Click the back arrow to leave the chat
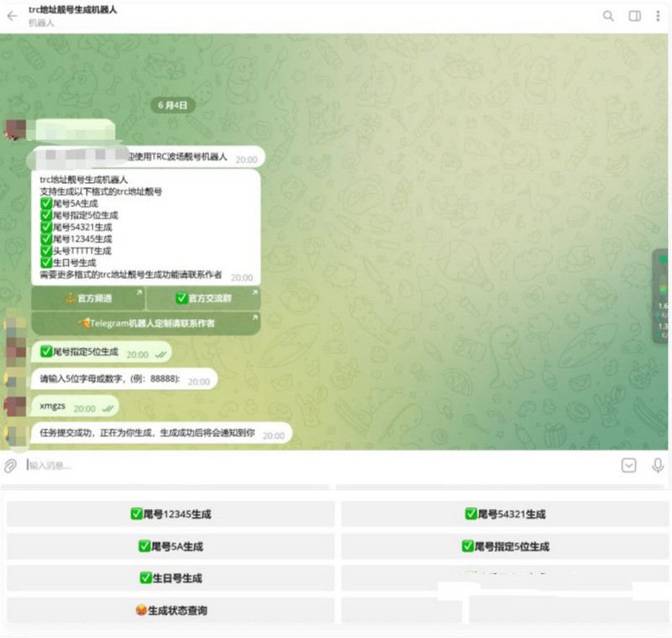The image size is (672, 638). coord(10,15)
